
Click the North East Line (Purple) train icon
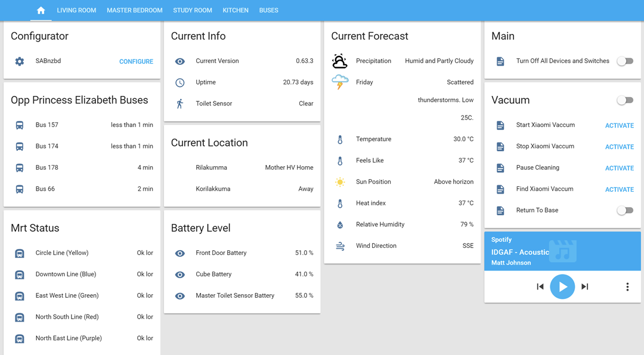pos(19,338)
